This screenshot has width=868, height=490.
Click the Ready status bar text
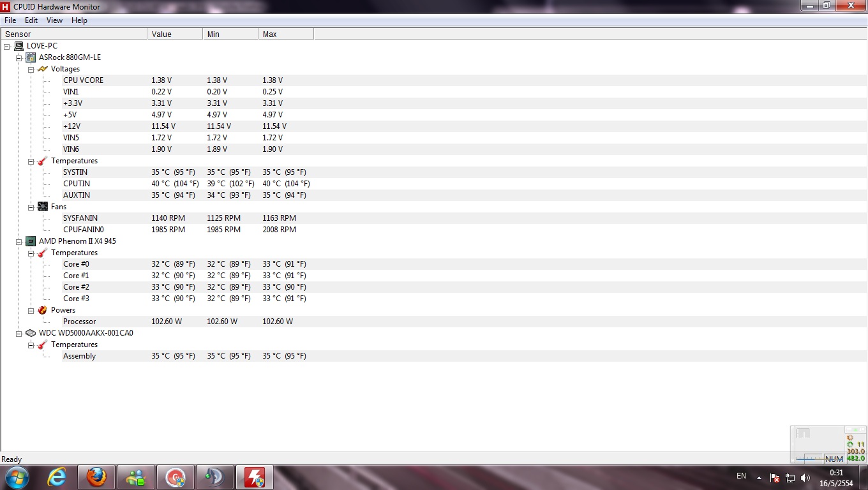pyautogui.click(x=11, y=459)
